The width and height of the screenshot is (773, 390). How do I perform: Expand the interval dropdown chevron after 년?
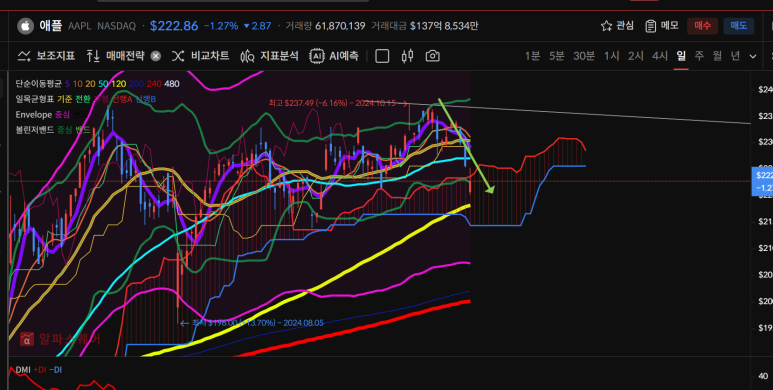point(753,56)
